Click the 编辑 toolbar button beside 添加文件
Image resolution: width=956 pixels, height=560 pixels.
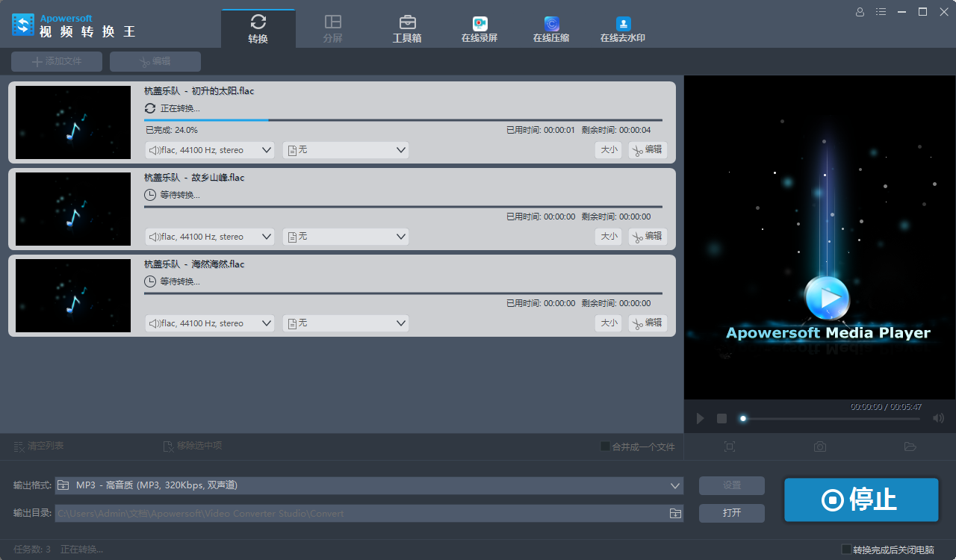pos(155,61)
